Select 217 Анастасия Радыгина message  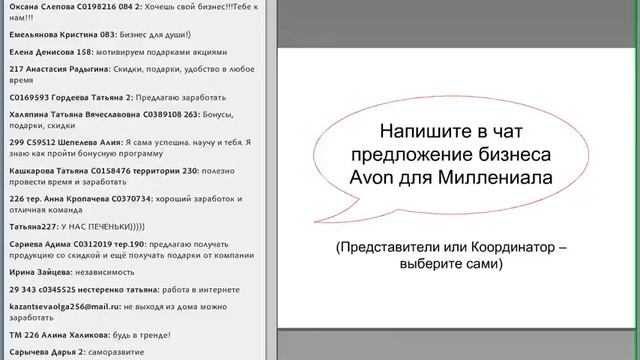[132, 74]
